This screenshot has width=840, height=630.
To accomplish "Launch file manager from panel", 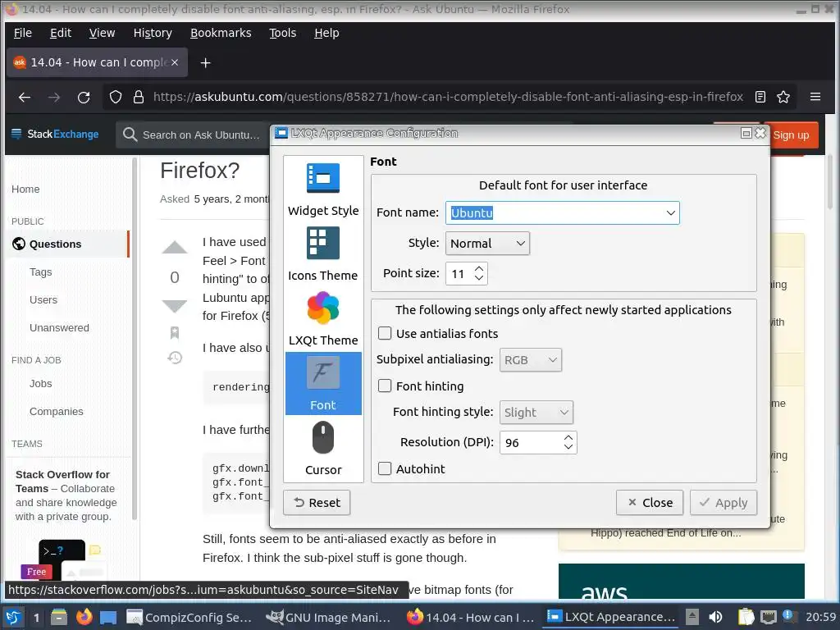I will 59,618.
